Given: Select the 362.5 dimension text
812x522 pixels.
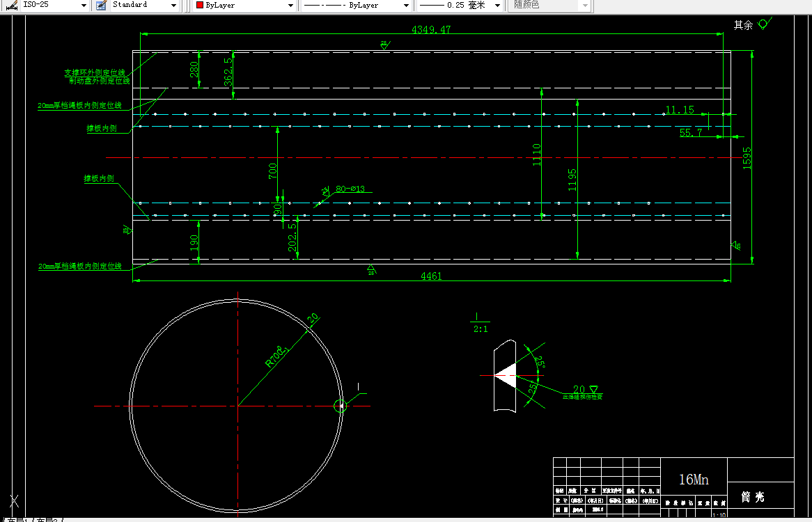Looking at the screenshot, I should 228,72.
